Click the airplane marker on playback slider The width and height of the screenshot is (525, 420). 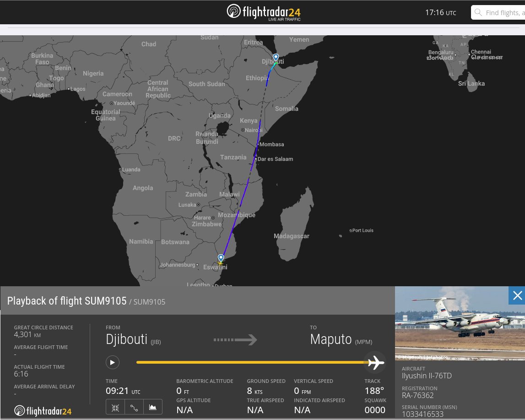pos(376,362)
